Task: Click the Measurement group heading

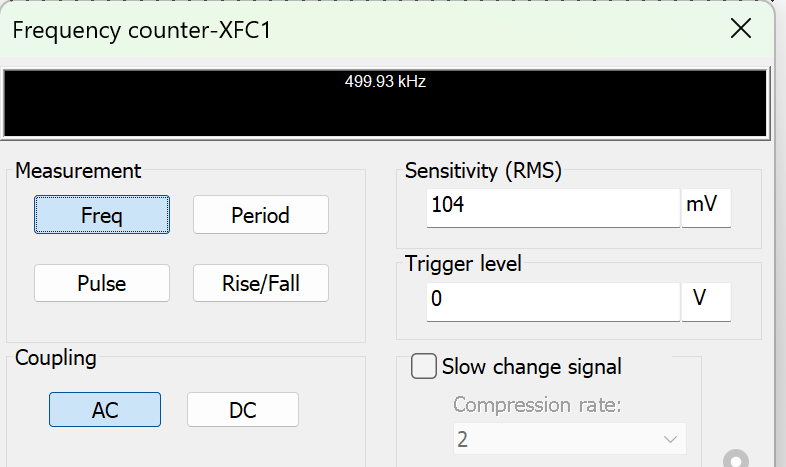Action: pos(78,171)
